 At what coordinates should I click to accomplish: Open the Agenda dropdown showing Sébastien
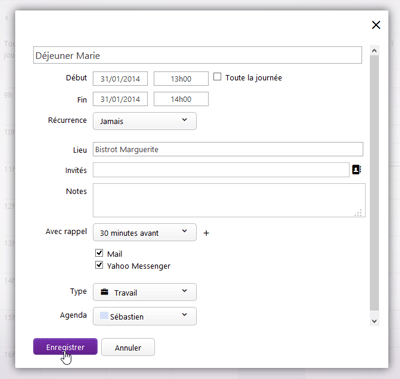pos(145,316)
